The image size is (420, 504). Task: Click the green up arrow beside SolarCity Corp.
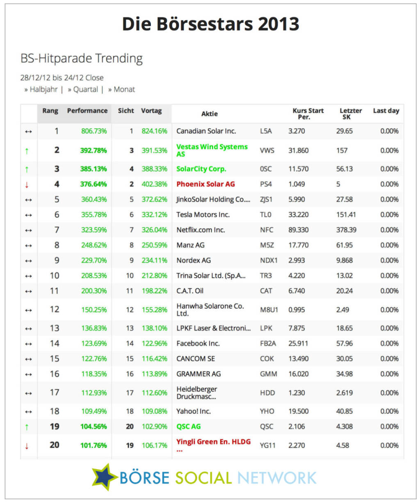tap(27, 169)
